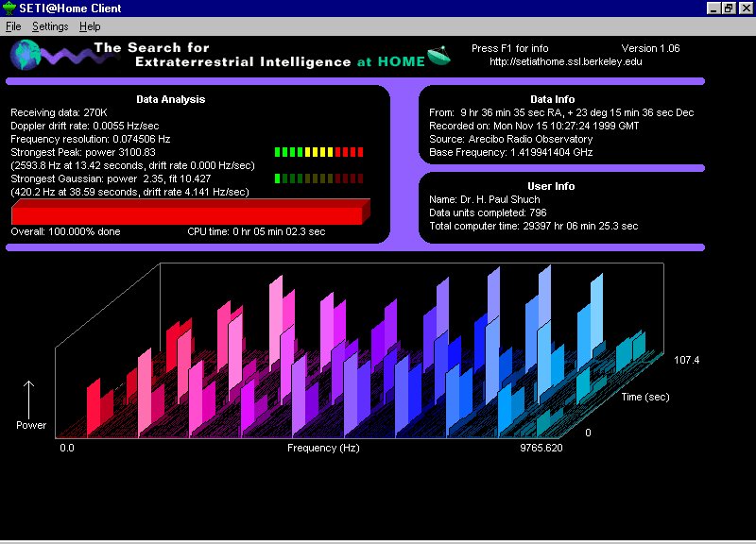Click the "9765.620" frequency axis value

(x=541, y=448)
